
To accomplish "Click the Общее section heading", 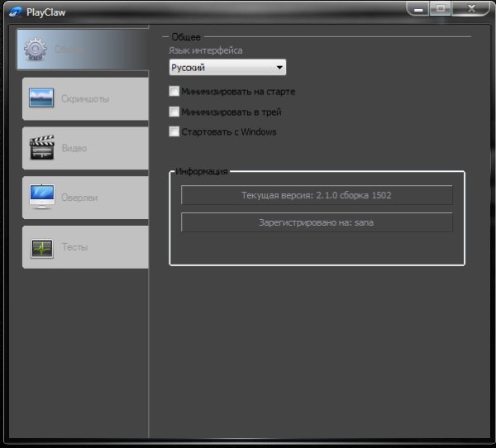I will pos(186,37).
